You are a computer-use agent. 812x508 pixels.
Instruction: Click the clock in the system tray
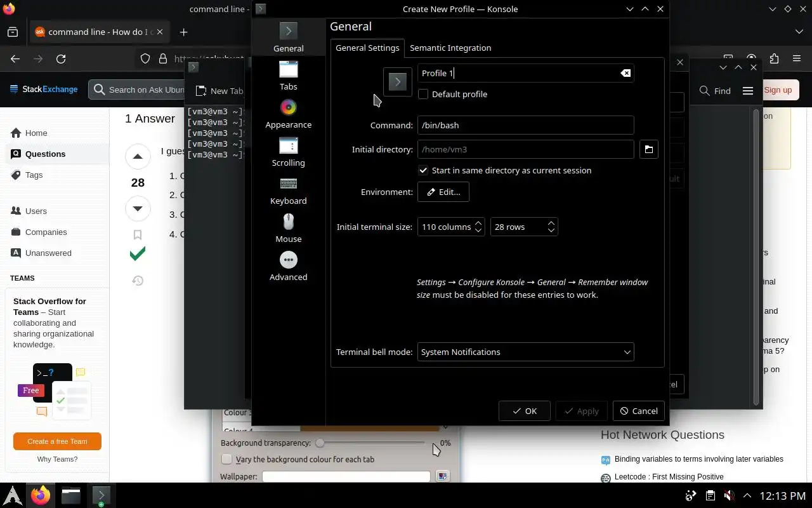pos(782,495)
